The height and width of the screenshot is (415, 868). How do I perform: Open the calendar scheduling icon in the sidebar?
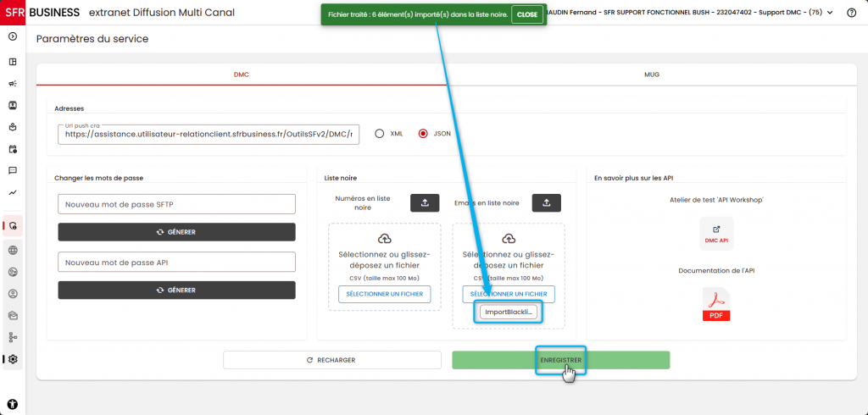(13, 149)
